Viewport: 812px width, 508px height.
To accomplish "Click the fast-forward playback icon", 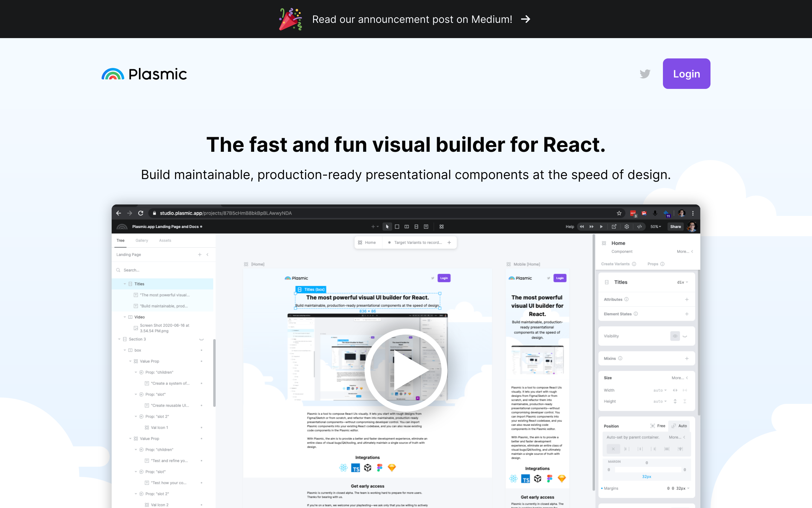I will pos(592,227).
